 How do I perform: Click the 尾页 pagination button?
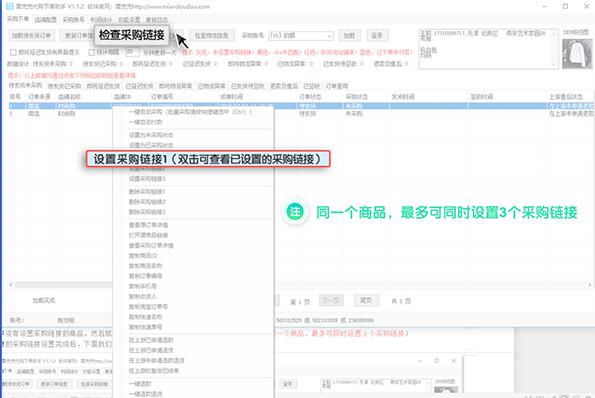pos(365,300)
